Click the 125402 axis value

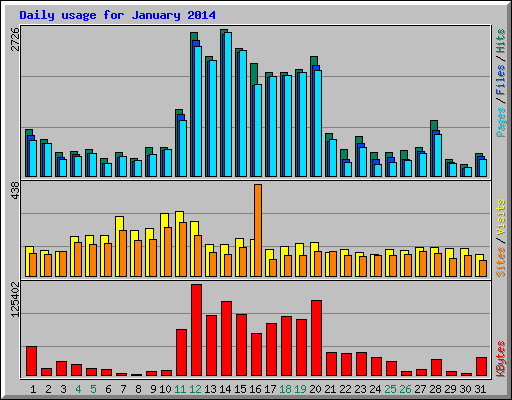[x=15, y=299]
